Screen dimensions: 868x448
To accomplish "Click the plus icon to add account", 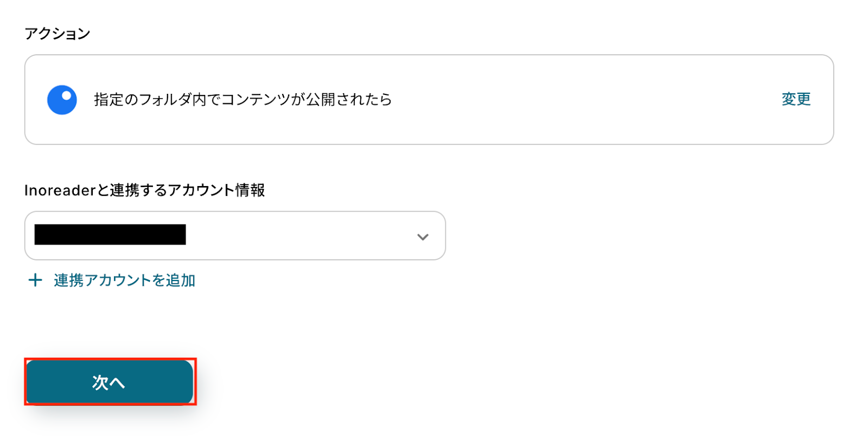I will tap(35, 280).
